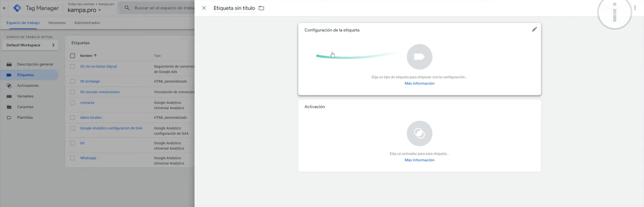Open the three-dot options menu of the tag editor
The height and width of the screenshot is (207, 644).
tap(635, 8)
